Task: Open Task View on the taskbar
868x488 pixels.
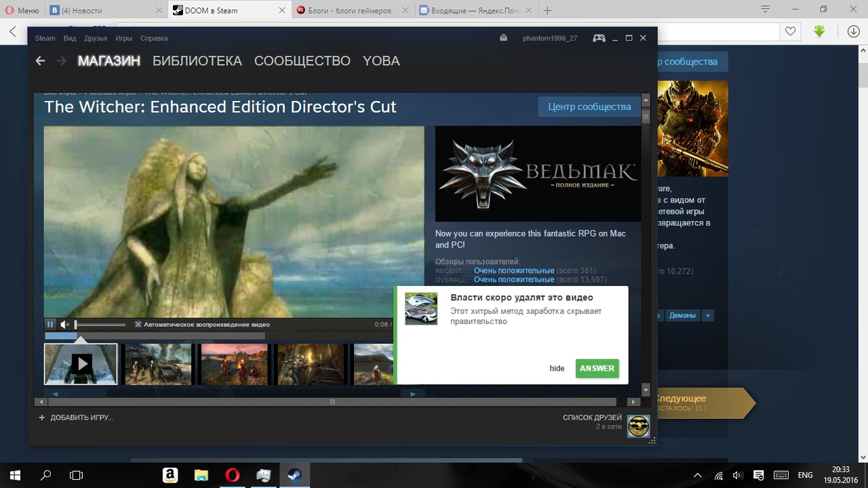Action: (x=77, y=475)
